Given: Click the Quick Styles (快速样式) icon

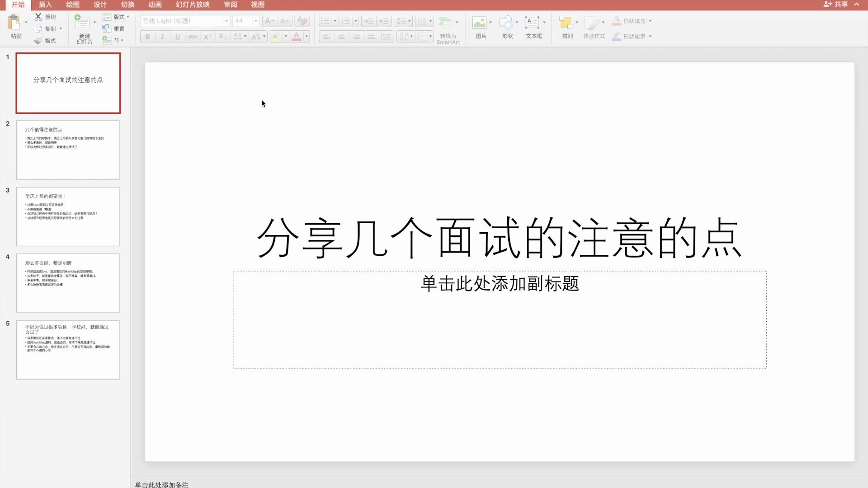Looking at the screenshot, I should click(x=592, y=22).
